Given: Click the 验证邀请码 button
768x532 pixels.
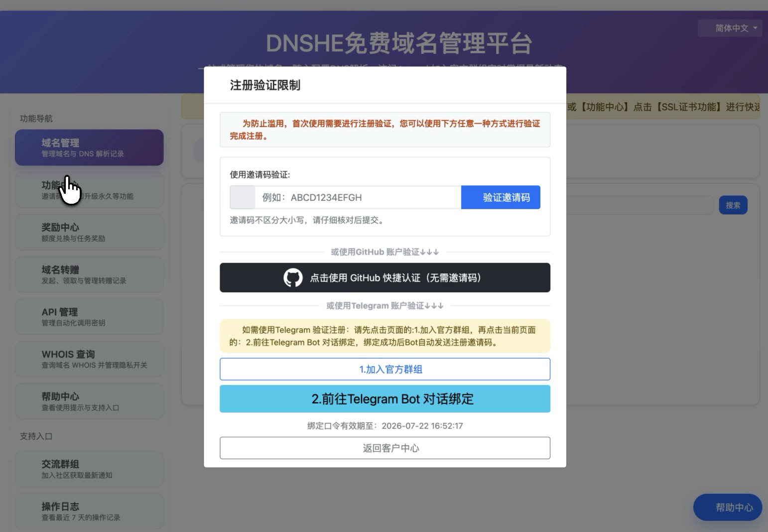Looking at the screenshot, I should [x=501, y=197].
